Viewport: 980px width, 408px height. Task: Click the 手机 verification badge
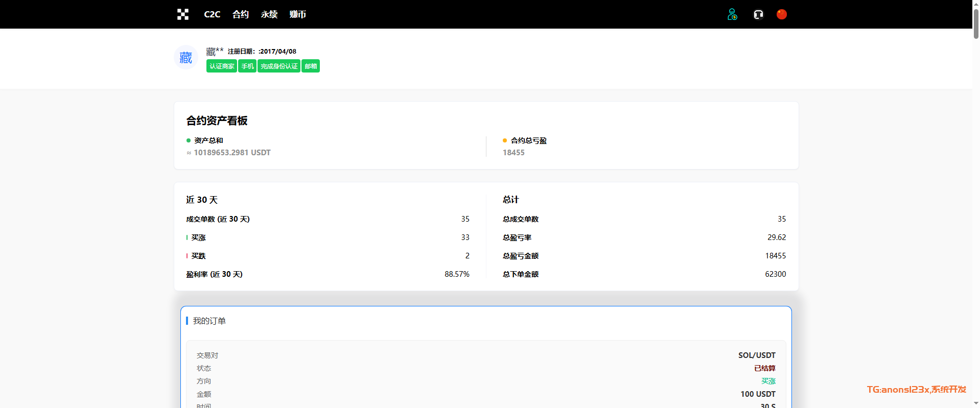tap(247, 66)
